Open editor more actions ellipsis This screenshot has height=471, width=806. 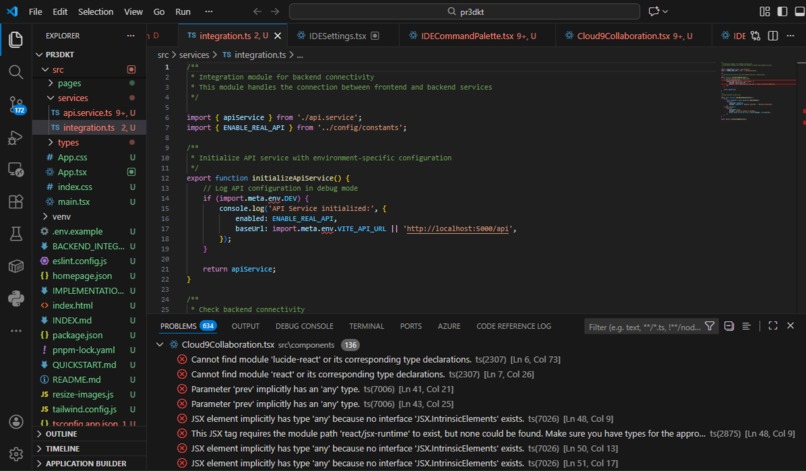point(791,35)
